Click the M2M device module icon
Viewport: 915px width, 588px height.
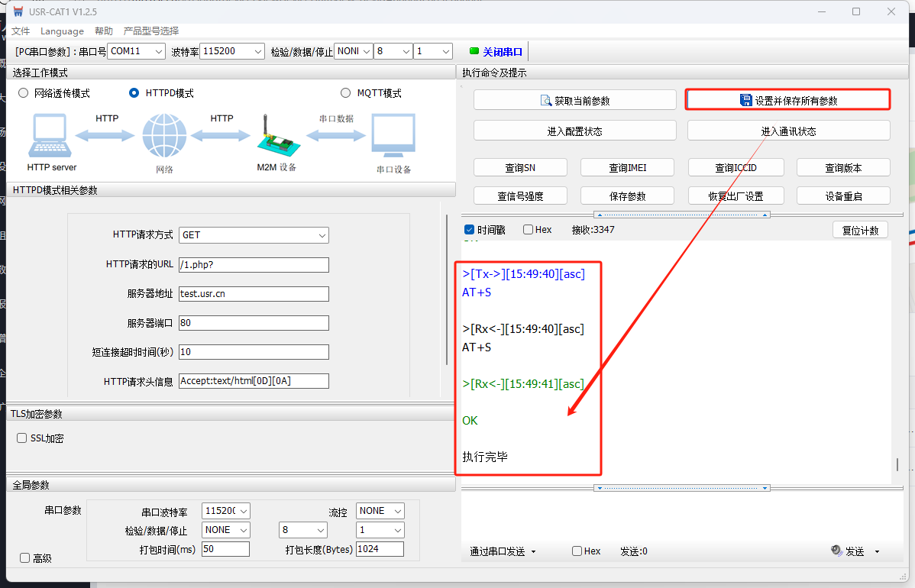click(276, 137)
